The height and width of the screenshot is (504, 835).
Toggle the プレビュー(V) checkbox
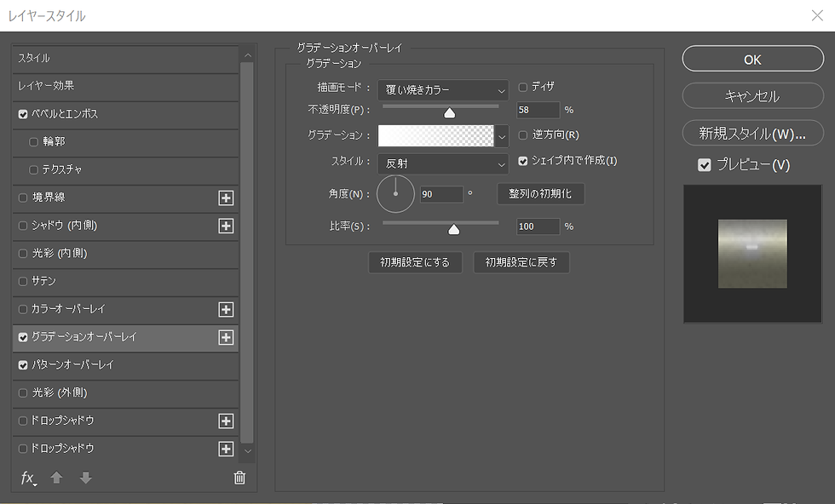click(704, 165)
